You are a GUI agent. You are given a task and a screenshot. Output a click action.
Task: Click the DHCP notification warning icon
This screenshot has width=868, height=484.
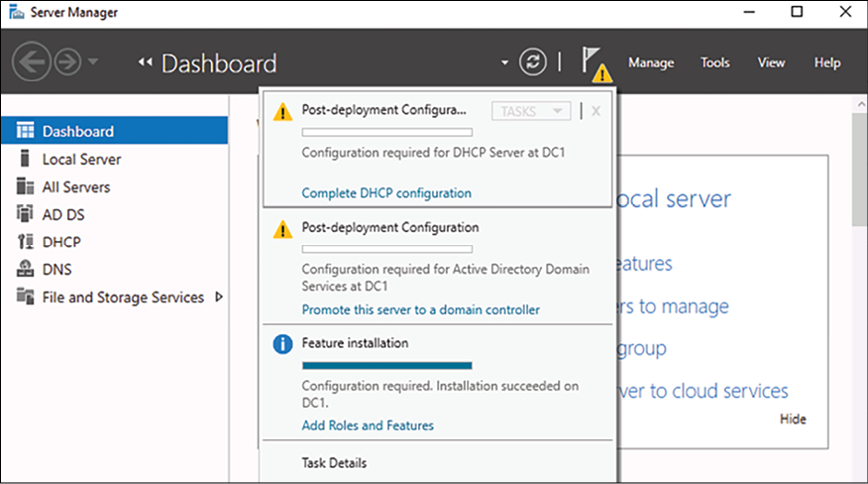(x=282, y=111)
